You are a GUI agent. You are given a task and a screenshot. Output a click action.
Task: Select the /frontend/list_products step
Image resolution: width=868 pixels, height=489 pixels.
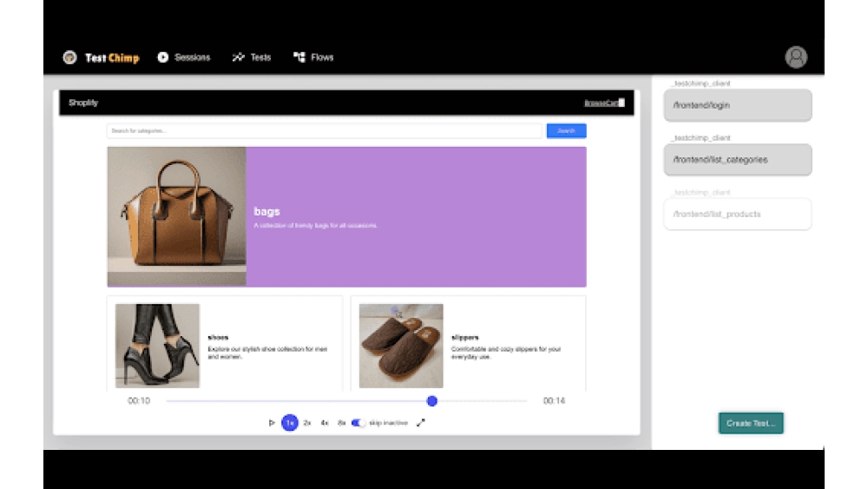(x=738, y=214)
